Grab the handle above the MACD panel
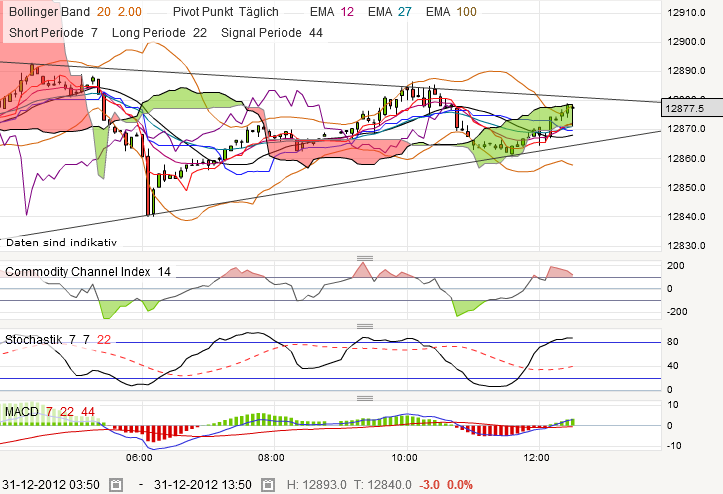The width and height of the screenshot is (723, 494). (365, 398)
